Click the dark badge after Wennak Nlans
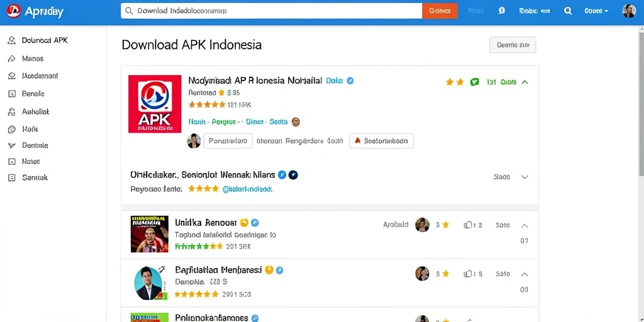This screenshot has height=322, width=644. pos(293,175)
